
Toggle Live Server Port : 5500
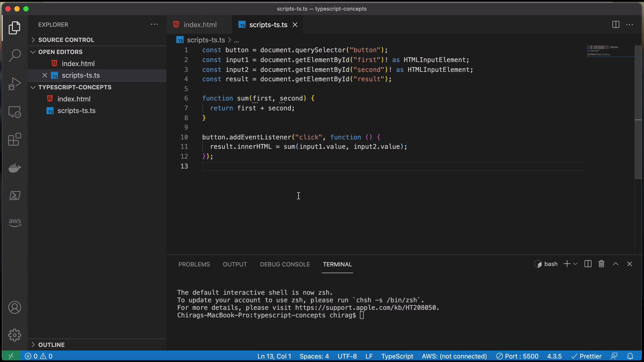pos(517,356)
